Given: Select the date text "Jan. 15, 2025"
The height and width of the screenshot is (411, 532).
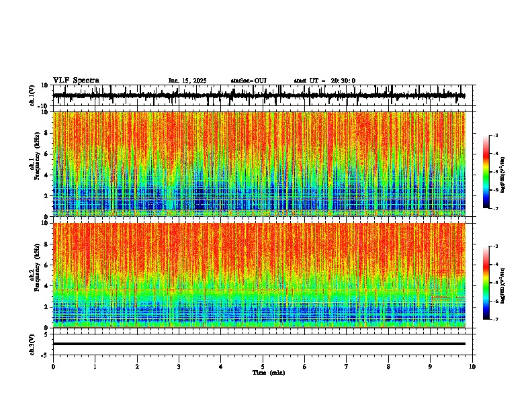Looking at the screenshot, I should 187,81.
